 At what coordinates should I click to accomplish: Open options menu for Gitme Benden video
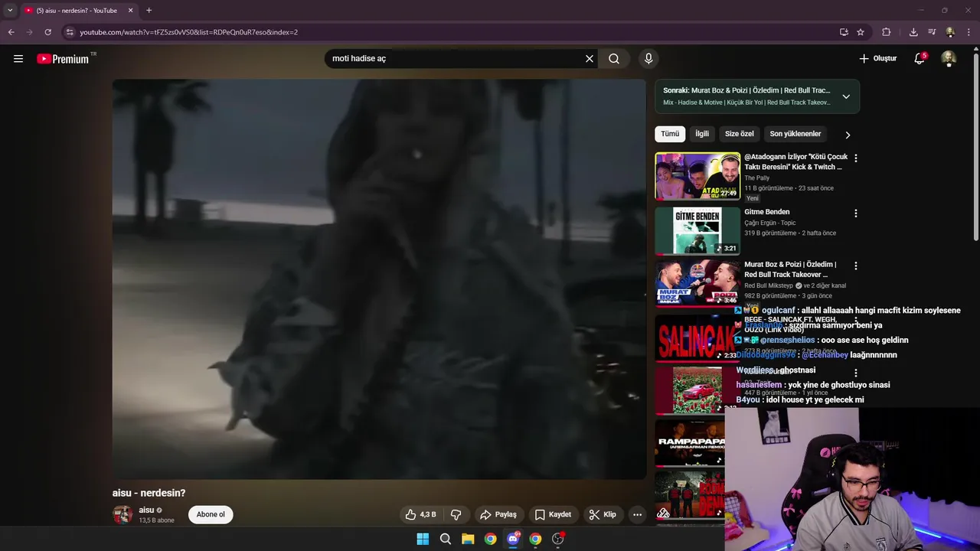(x=856, y=214)
